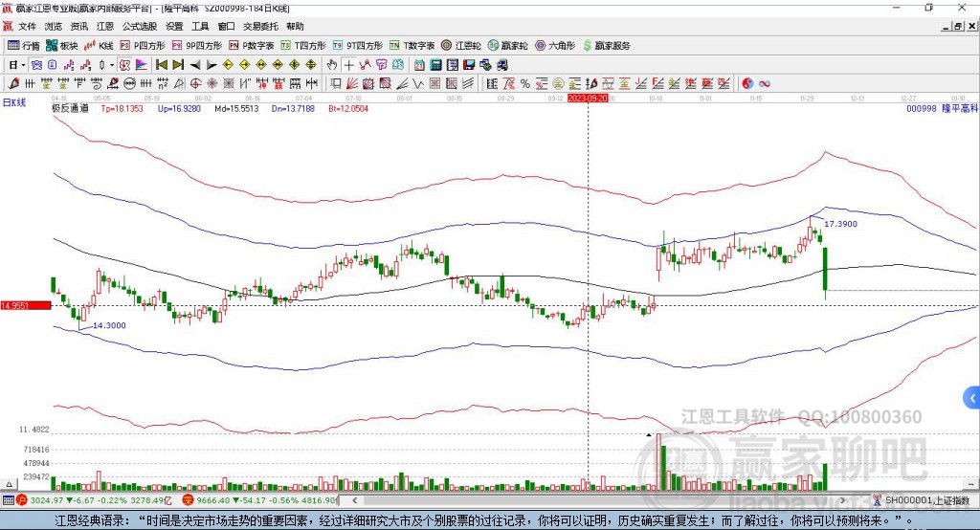Open the T四方形 tool
The width and height of the screenshot is (980, 530).
(x=303, y=46)
